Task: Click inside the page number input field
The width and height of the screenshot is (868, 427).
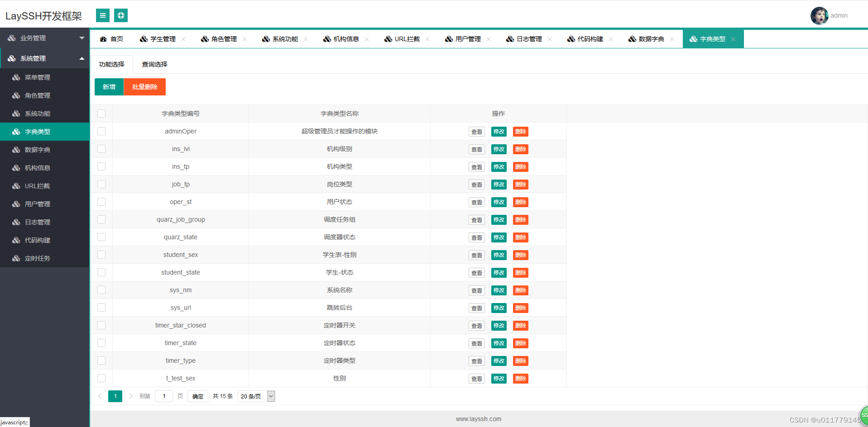Action: point(163,396)
